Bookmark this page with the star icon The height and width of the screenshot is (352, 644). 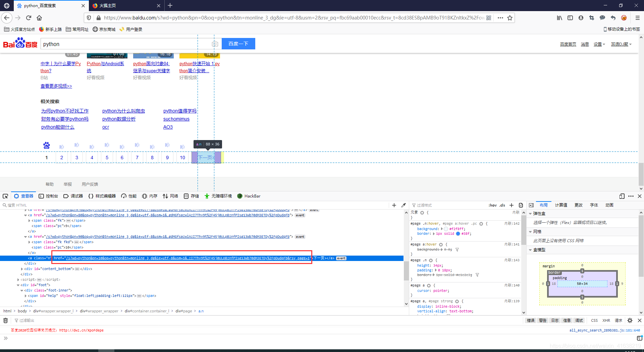(x=510, y=18)
